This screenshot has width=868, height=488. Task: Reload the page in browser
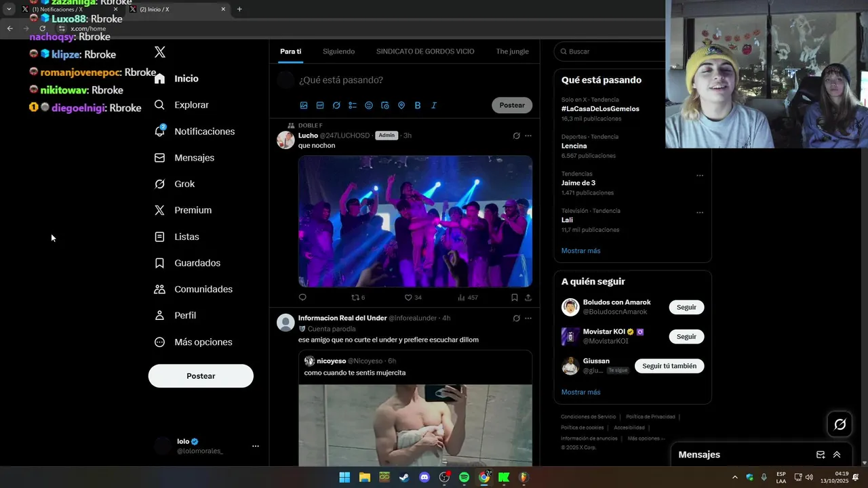click(x=43, y=28)
